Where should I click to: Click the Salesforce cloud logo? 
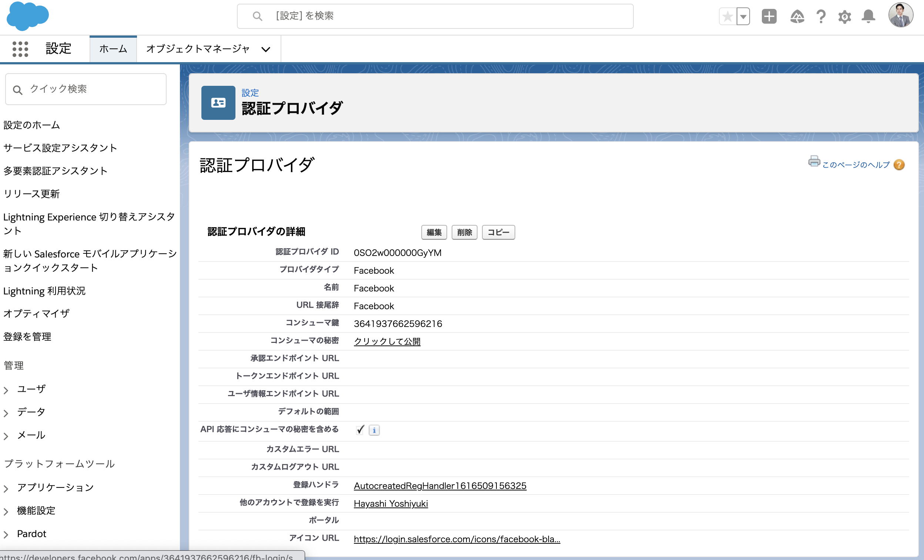click(28, 16)
